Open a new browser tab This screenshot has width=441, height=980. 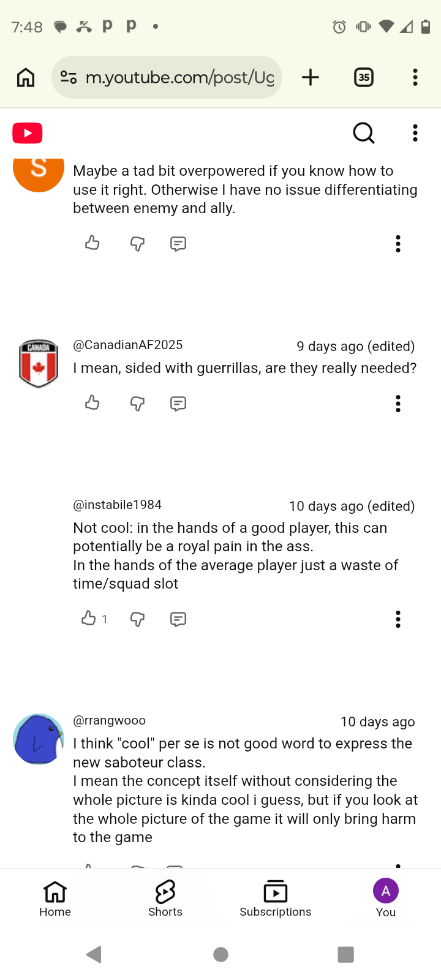point(311,78)
